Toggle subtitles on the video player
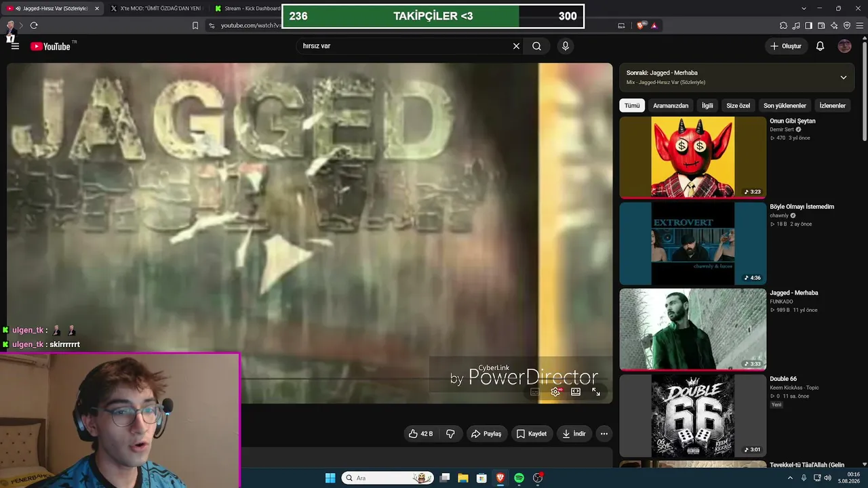Viewport: 868px width, 488px height. (535, 392)
